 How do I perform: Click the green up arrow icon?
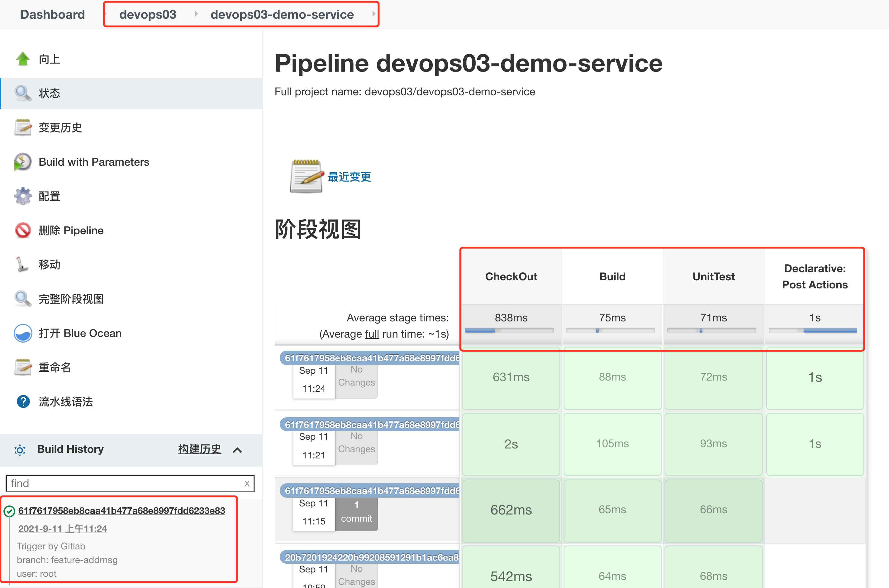click(23, 59)
